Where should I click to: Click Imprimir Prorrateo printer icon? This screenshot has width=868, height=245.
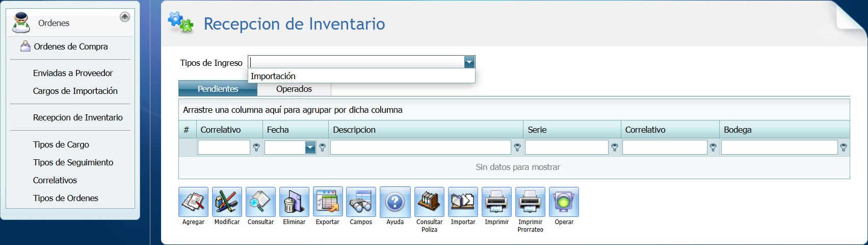530,202
